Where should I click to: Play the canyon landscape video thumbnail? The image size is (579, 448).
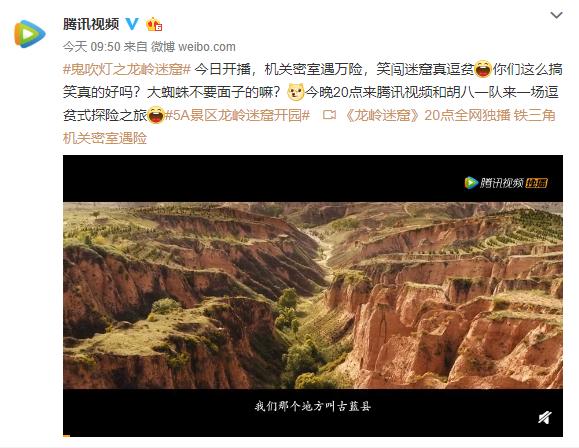coord(313,295)
